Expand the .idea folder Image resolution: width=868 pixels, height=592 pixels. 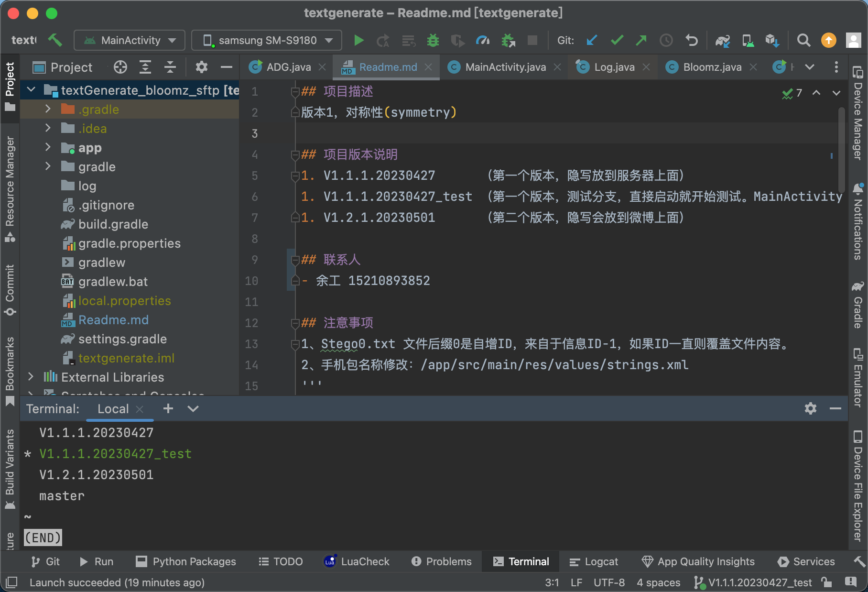[48, 128]
